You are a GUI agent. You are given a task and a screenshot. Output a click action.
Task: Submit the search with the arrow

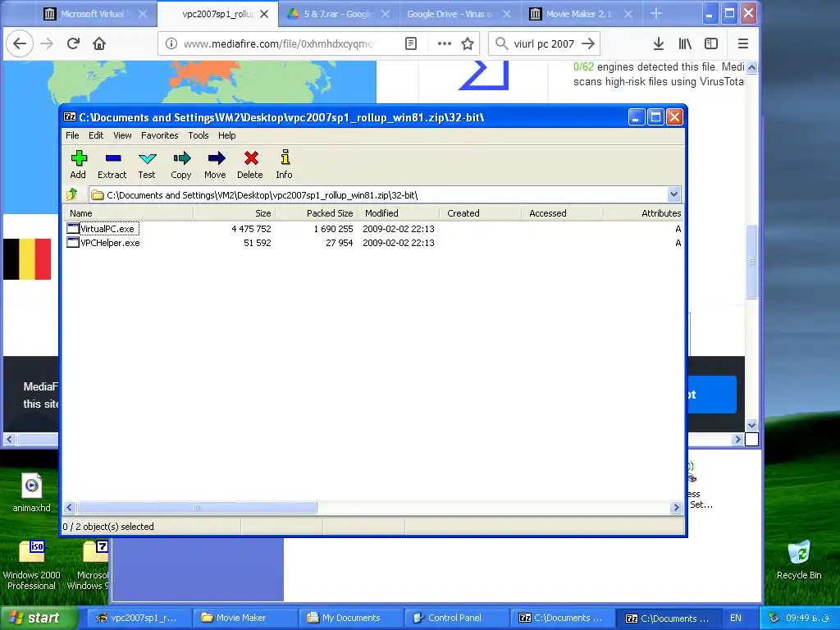point(588,44)
